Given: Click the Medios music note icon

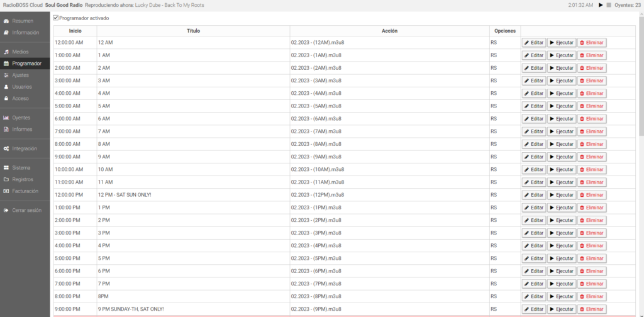Looking at the screenshot, I should click(6, 52).
